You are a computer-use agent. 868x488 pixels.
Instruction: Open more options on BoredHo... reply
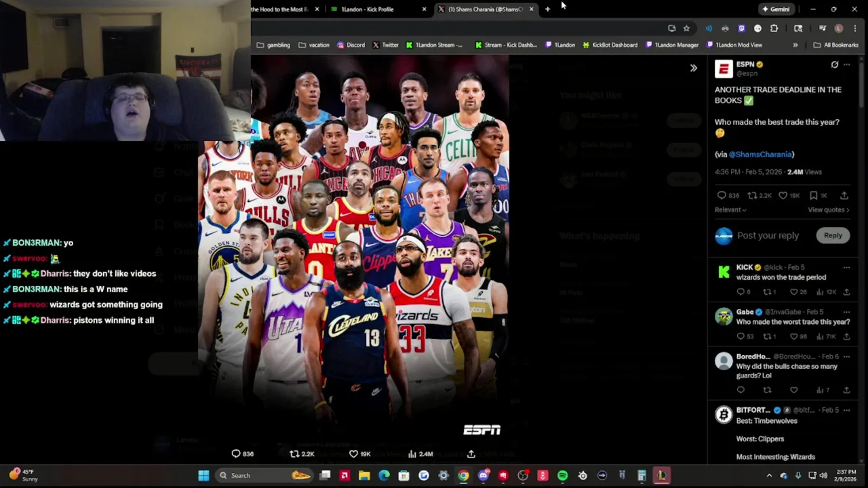(846, 357)
